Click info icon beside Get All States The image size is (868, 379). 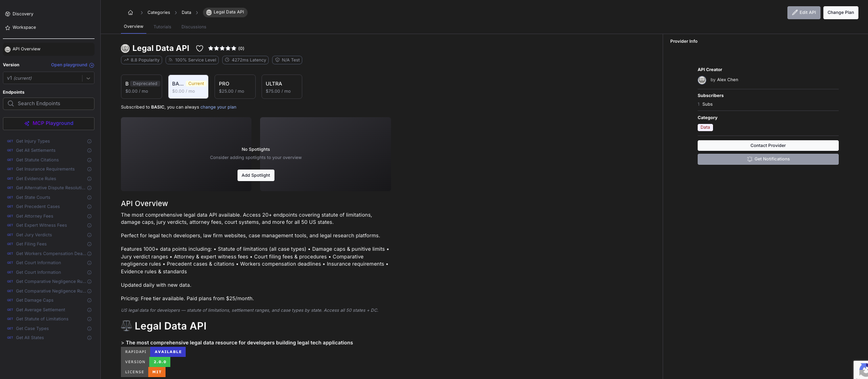(89, 338)
